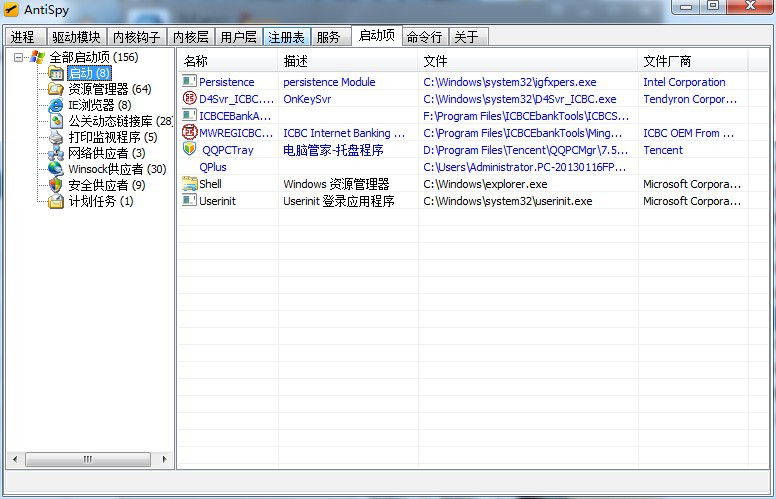Sort list by 文件厂商 column header

(x=702, y=61)
